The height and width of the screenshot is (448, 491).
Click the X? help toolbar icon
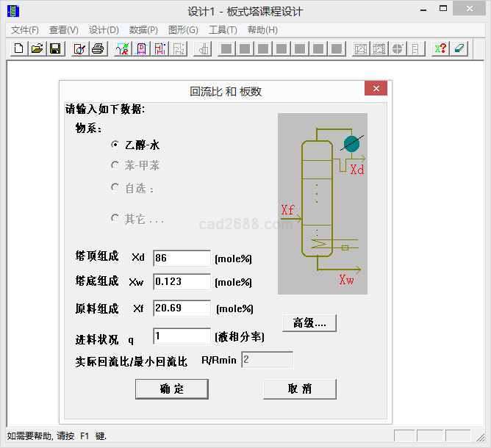point(440,48)
